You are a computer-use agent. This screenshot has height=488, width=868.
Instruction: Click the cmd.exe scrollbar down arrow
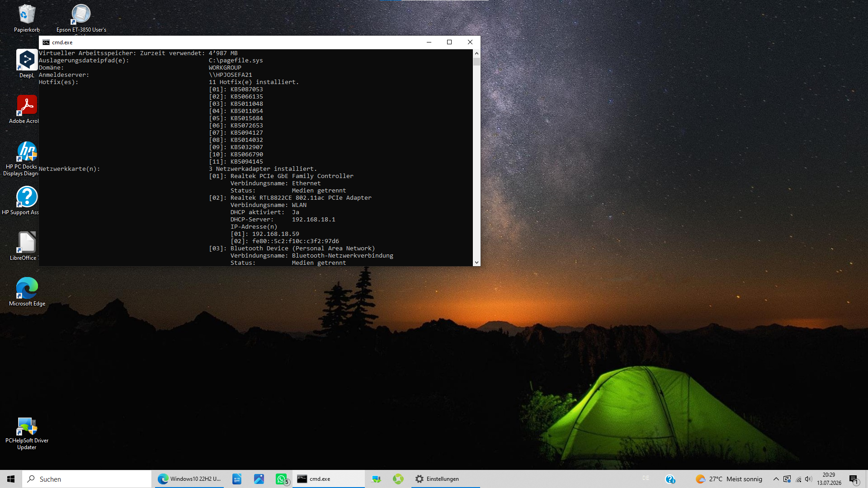pos(476,263)
